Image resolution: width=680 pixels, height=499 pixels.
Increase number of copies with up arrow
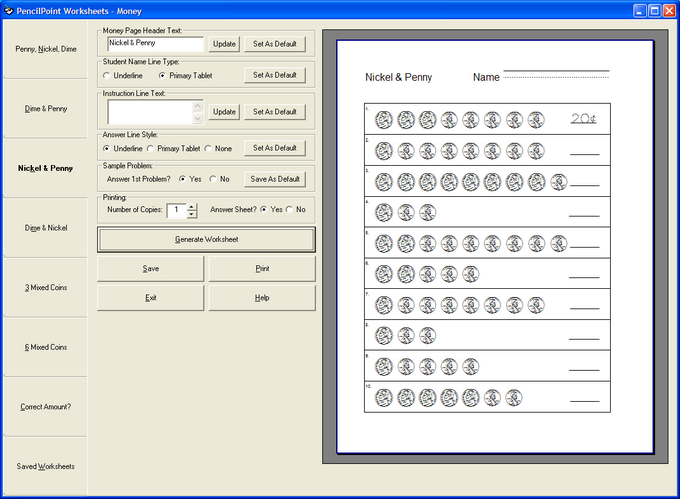[192, 206]
